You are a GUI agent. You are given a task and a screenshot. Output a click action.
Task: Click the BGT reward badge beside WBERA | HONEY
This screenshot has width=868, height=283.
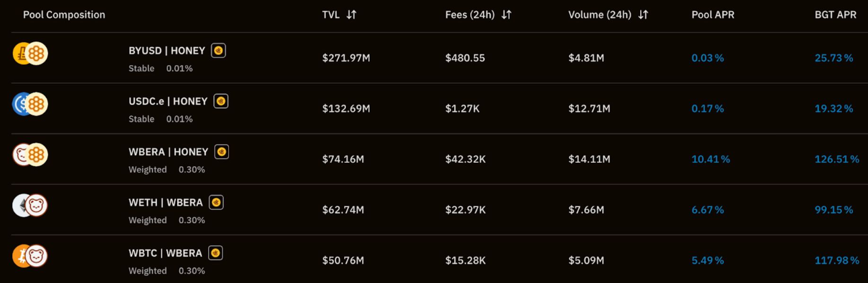(221, 152)
